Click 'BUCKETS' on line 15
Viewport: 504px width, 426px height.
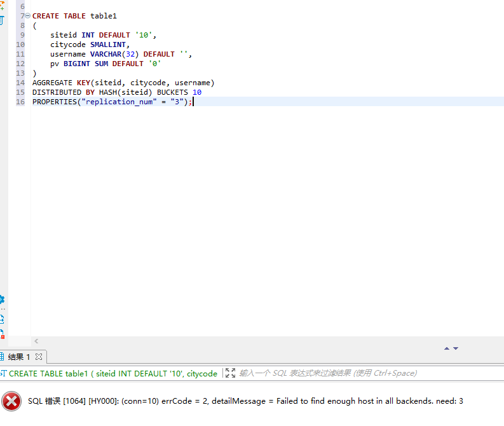172,92
